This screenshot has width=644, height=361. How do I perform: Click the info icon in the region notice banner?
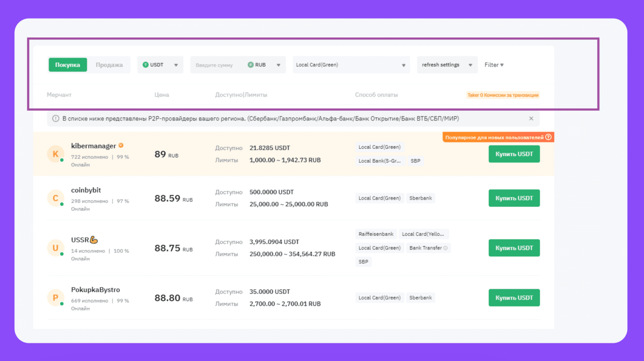55,119
